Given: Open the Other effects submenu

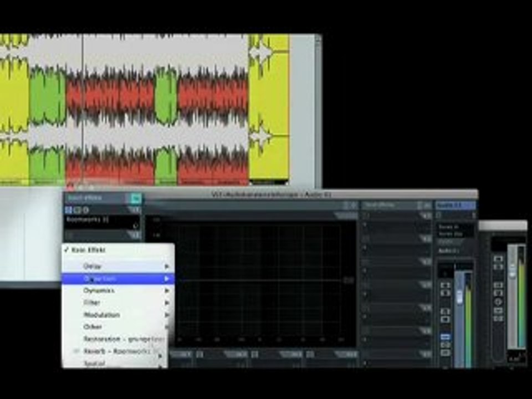Looking at the screenshot, I should 117,327.
